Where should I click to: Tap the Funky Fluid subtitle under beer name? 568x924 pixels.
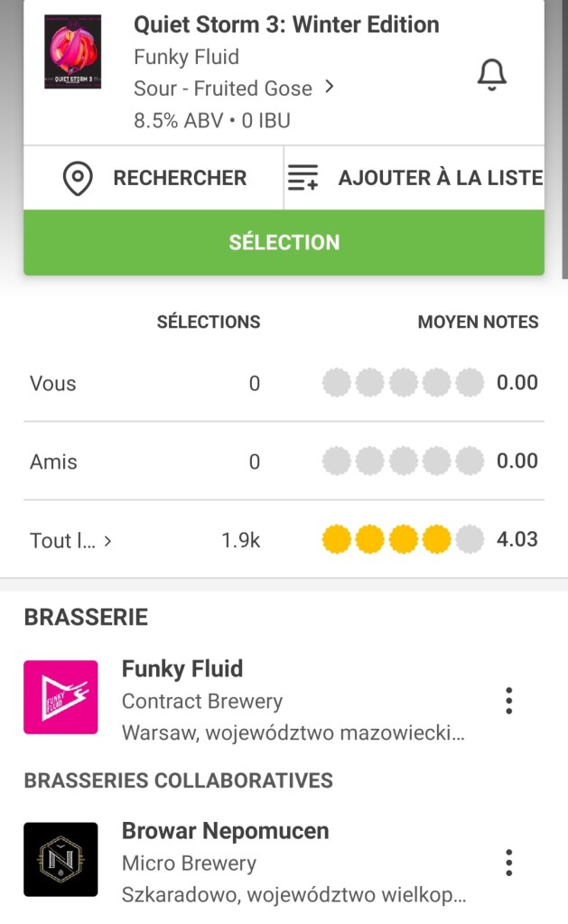186,57
